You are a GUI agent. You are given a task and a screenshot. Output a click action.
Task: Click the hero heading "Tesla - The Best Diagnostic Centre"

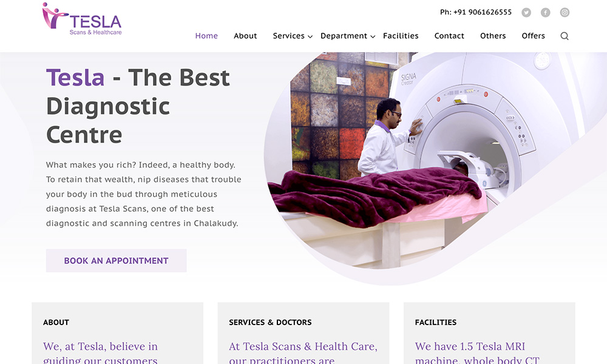pyautogui.click(x=138, y=106)
